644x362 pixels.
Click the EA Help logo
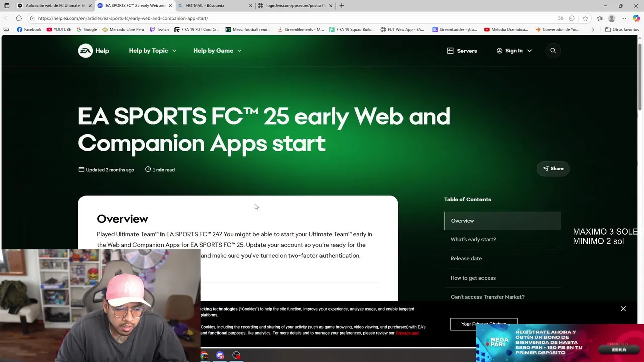(94, 51)
